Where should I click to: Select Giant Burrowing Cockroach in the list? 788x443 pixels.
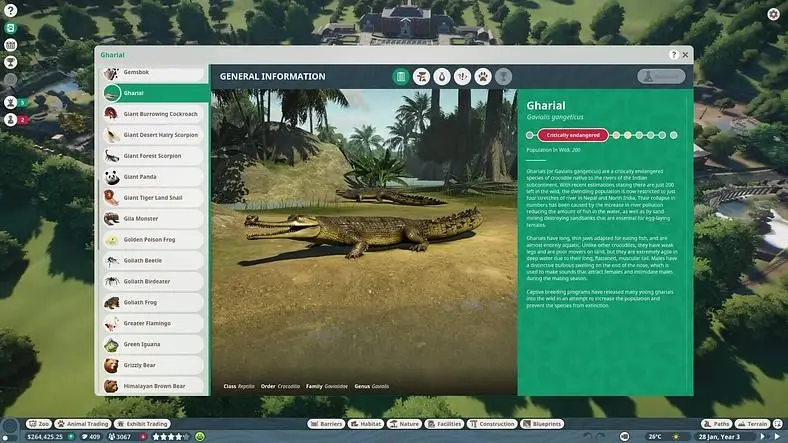click(154, 114)
